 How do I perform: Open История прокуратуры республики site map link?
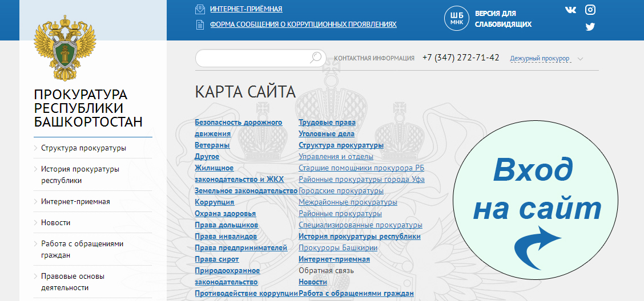[x=359, y=237]
